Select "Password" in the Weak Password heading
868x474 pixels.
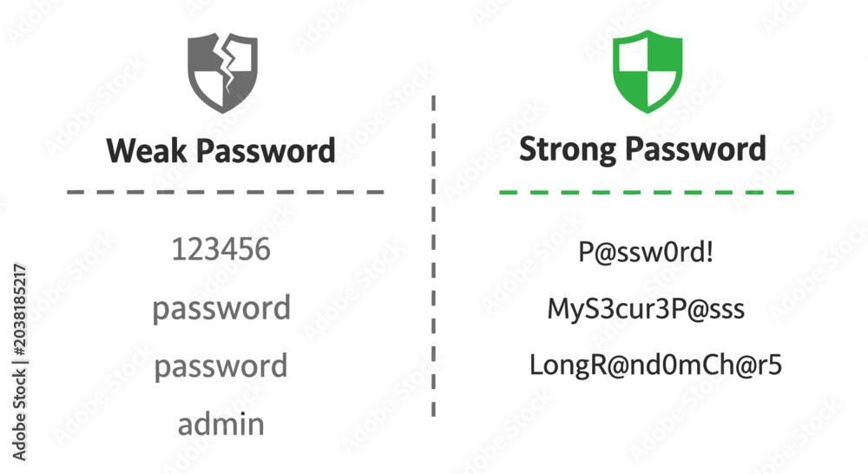266,152
